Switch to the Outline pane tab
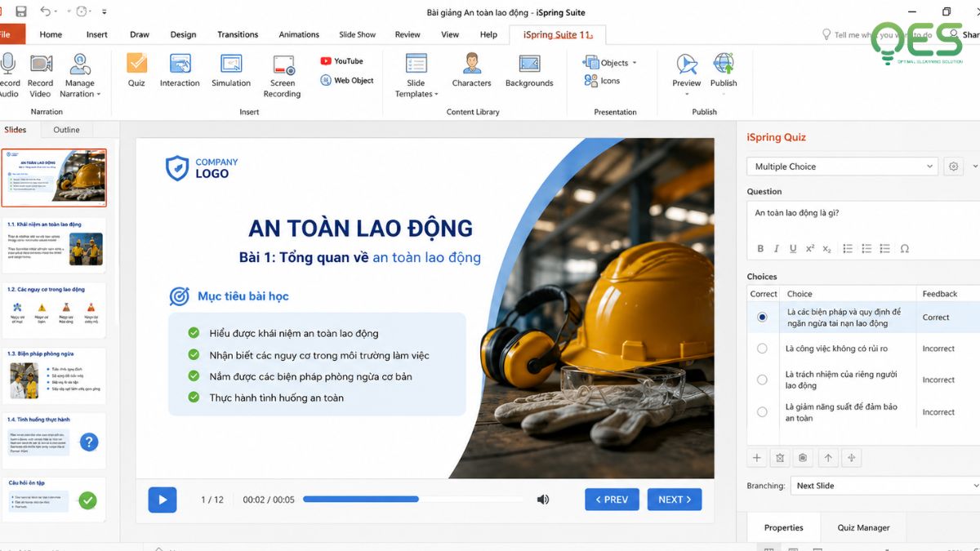The height and width of the screenshot is (551, 980). click(x=66, y=130)
